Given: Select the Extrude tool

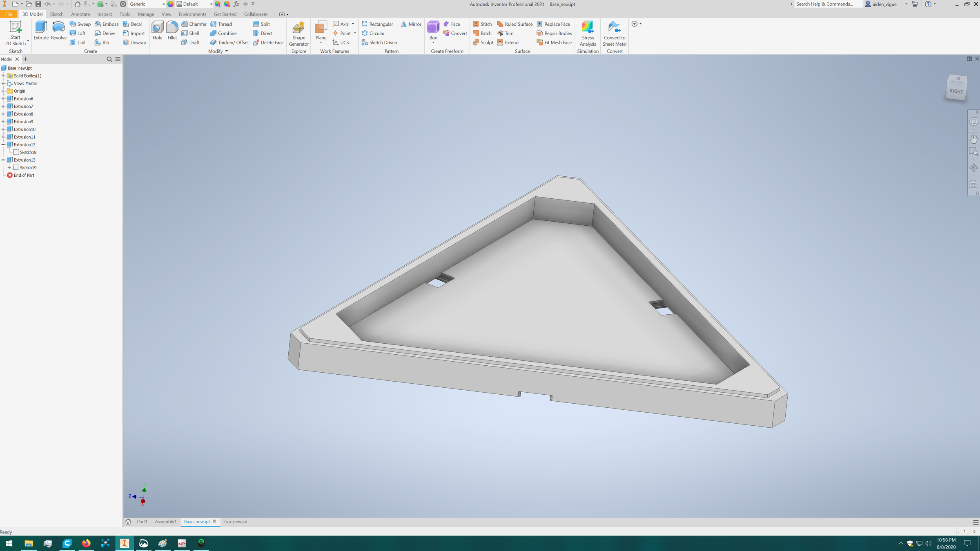Looking at the screenshot, I should click(x=41, y=33).
